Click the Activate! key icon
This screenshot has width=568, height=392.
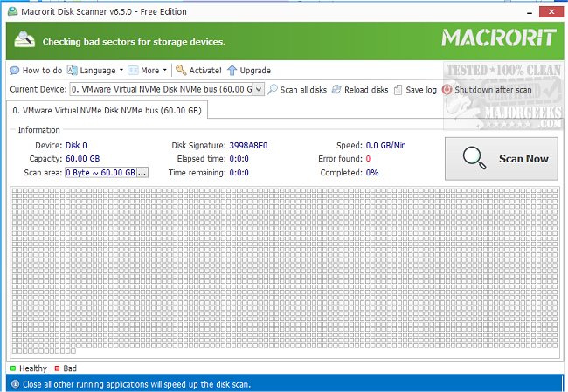tap(181, 71)
